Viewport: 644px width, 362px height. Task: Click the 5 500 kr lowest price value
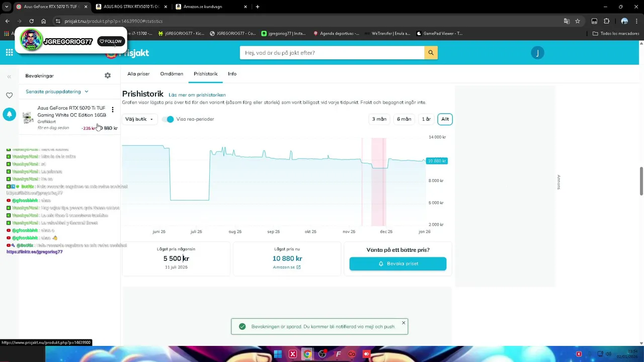[x=176, y=258]
